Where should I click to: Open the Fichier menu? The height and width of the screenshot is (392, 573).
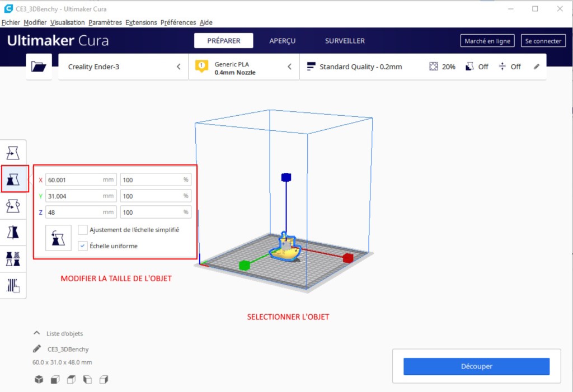(x=11, y=22)
